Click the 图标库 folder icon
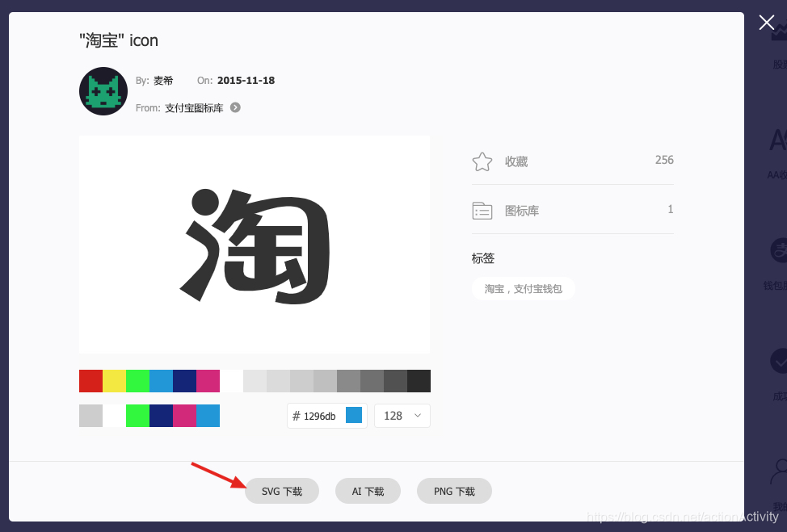This screenshot has height=532, width=787. 482,211
